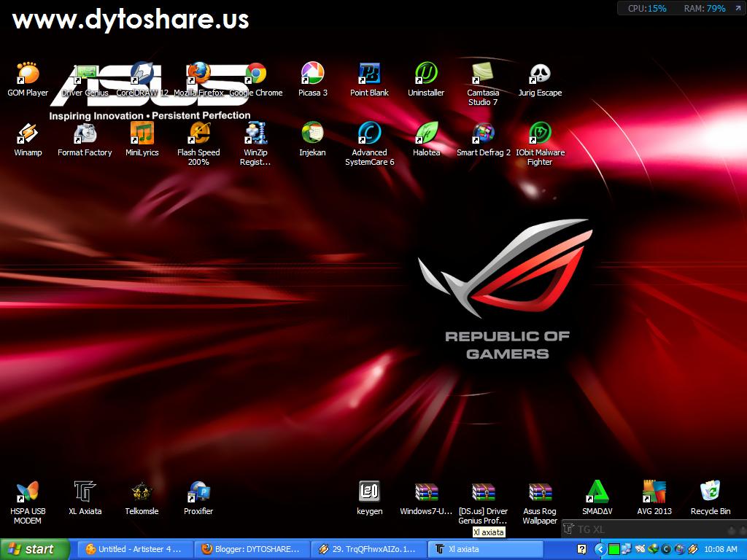The width and height of the screenshot is (747, 560).
Task: Switch to 29. TrqQFhwxAIZo taskbar item
Action: (368, 549)
